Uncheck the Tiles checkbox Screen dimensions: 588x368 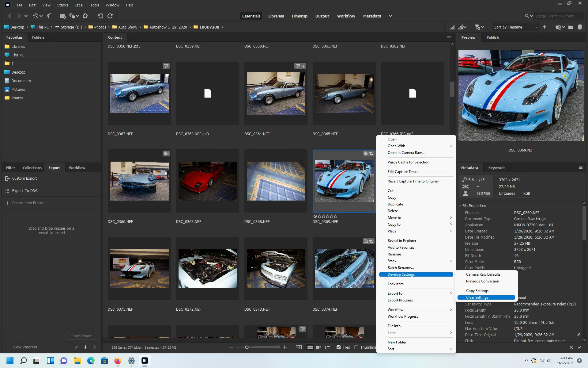[x=338, y=347]
